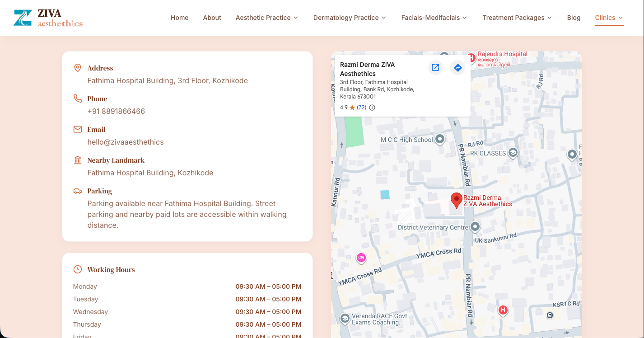Screen dimensions: 644x338
Task: Open the About page
Action: coord(212,18)
